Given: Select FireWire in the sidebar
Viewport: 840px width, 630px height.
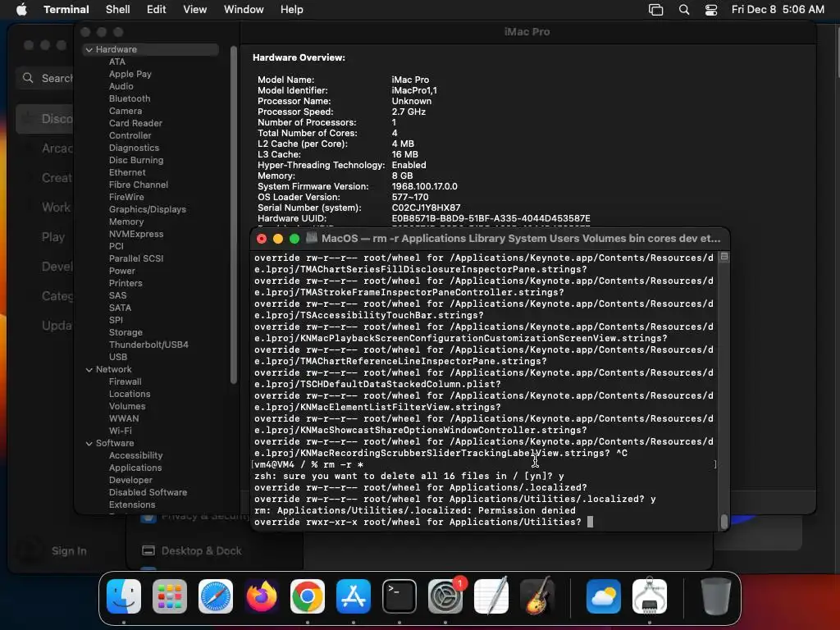Looking at the screenshot, I should pyautogui.click(x=126, y=197).
